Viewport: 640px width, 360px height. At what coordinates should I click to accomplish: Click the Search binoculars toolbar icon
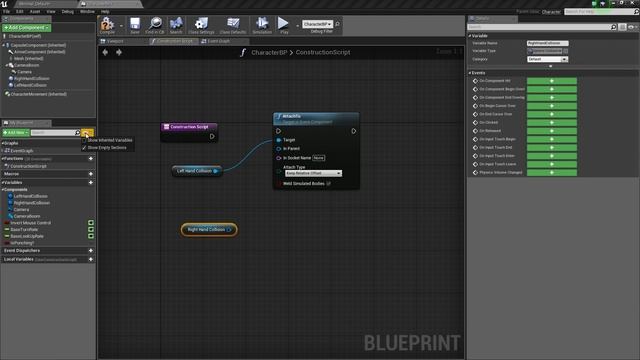(176, 25)
